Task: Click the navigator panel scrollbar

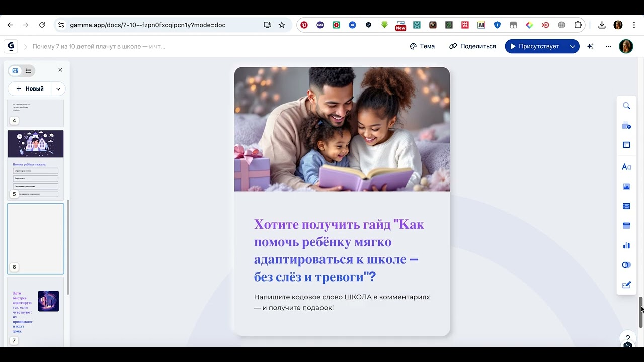Action: coord(68,246)
